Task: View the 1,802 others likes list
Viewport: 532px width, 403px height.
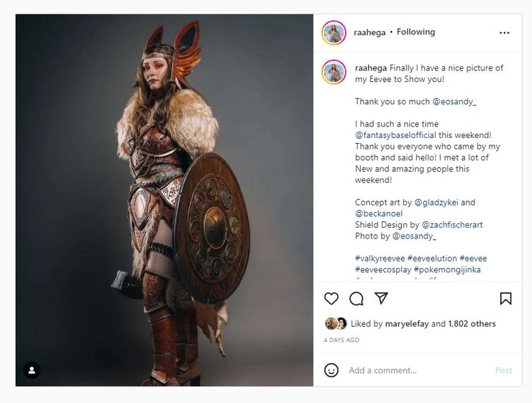Action: [472, 324]
